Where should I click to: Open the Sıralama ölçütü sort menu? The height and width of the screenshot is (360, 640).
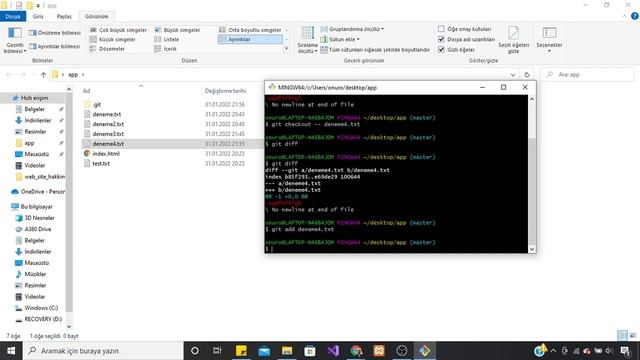(307, 40)
